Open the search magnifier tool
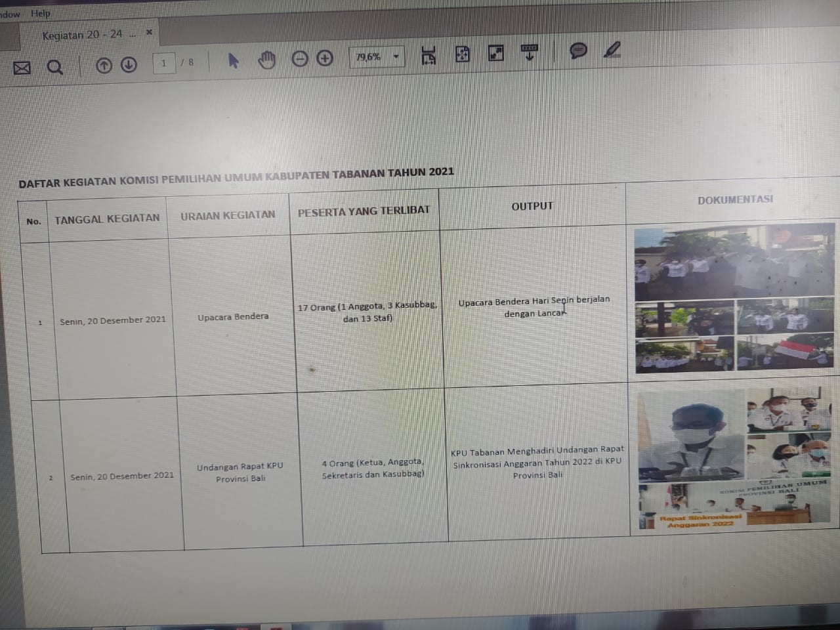Screen dimensions: 840x630 pos(55,67)
